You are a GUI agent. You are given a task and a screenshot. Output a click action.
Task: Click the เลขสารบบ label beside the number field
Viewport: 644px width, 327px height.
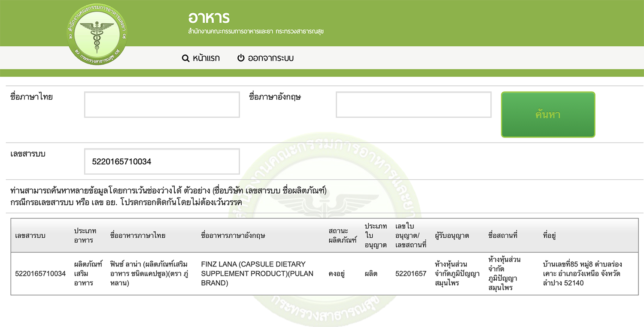tap(27, 154)
